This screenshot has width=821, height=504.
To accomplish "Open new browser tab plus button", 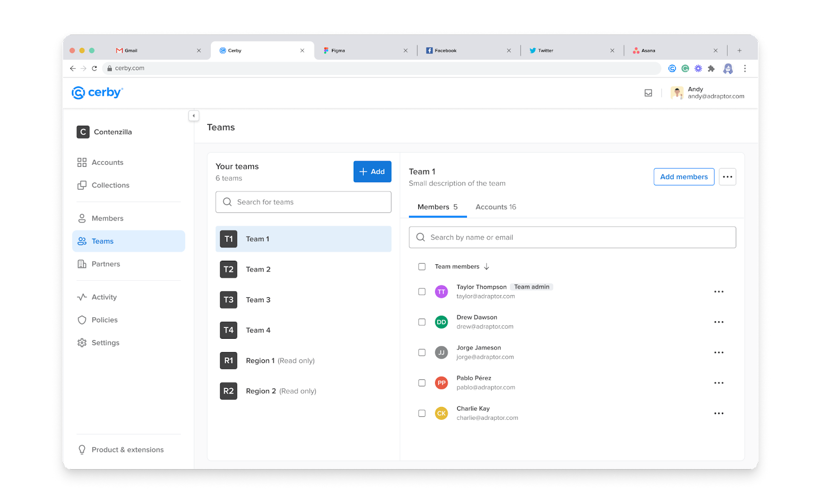I will [739, 50].
